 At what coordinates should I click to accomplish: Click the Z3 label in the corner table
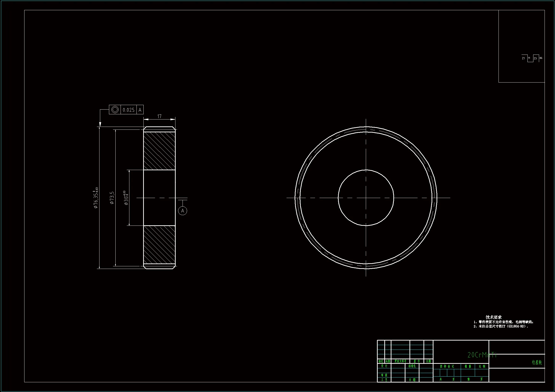coord(535,58)
